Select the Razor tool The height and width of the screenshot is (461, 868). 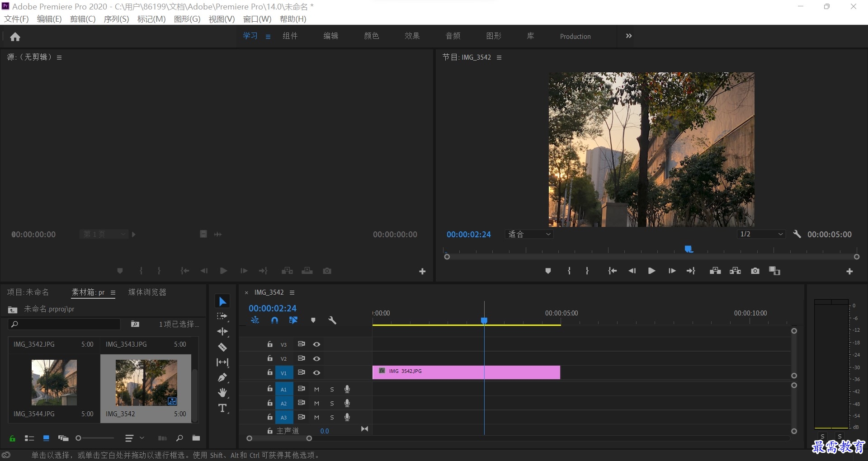pyautogui.click(x=222, y=347)
